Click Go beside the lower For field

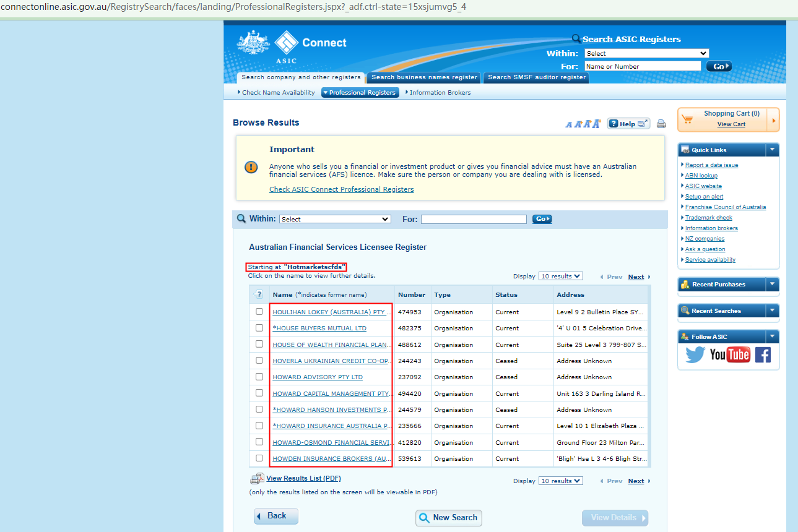(x=542, y=219)
